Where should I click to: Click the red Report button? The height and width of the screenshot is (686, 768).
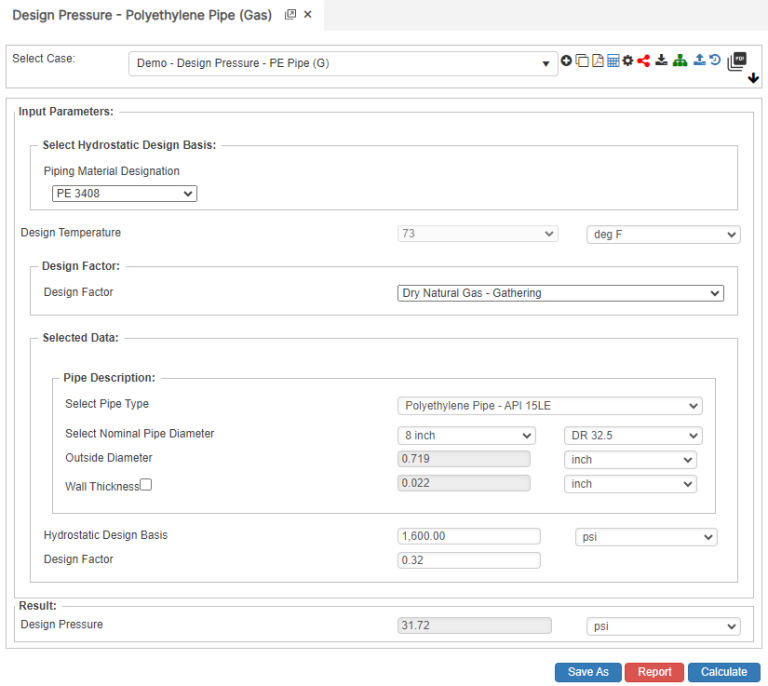pos(654,672)
